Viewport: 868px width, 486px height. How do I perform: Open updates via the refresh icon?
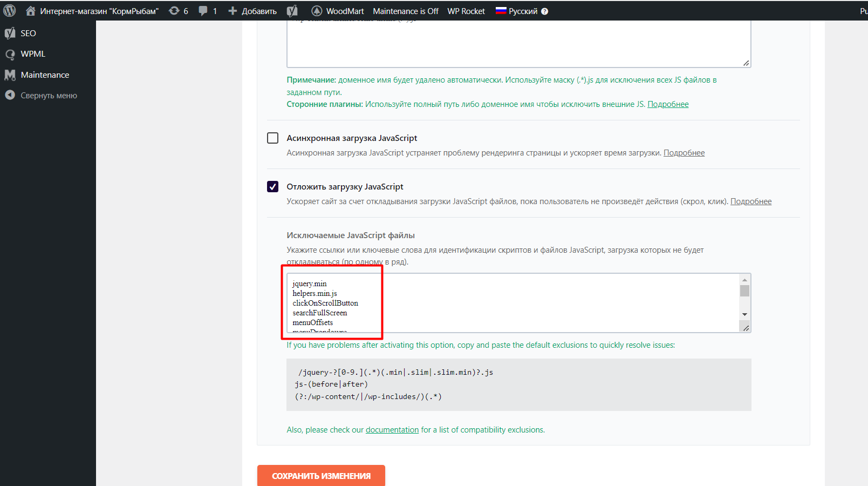[174, 11]
